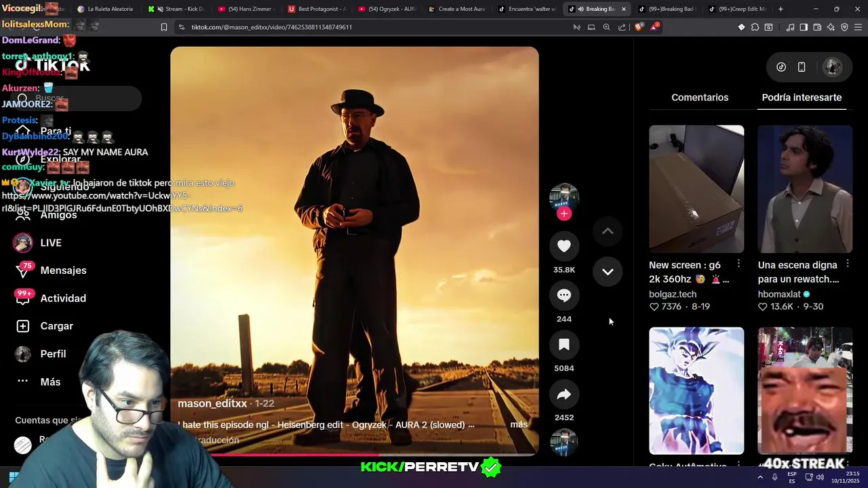Toggle browser sidebar panel icon
The height and width of the screenshot is (488, 868).
coord(804,27)
